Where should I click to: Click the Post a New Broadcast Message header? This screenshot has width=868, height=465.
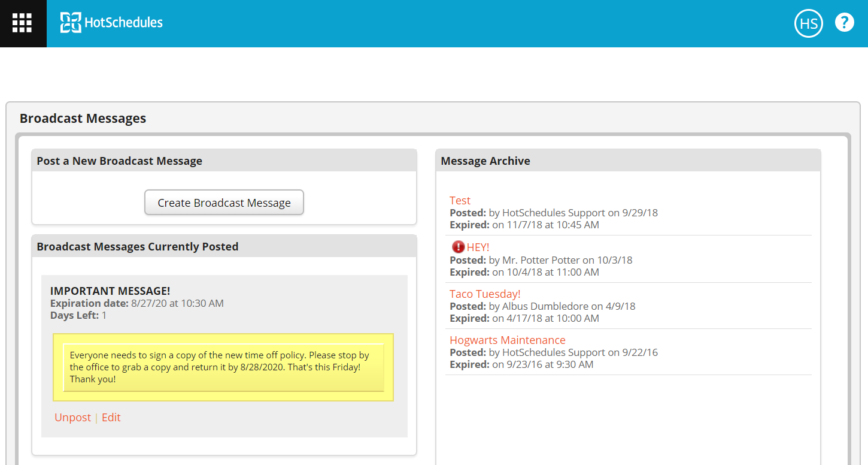click(x=119, y=161)
